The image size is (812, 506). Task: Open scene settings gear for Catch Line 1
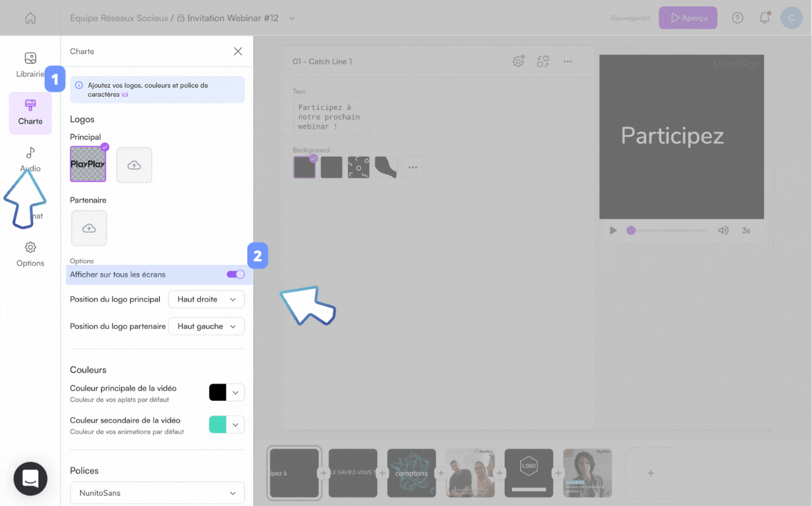coord(518,61)
